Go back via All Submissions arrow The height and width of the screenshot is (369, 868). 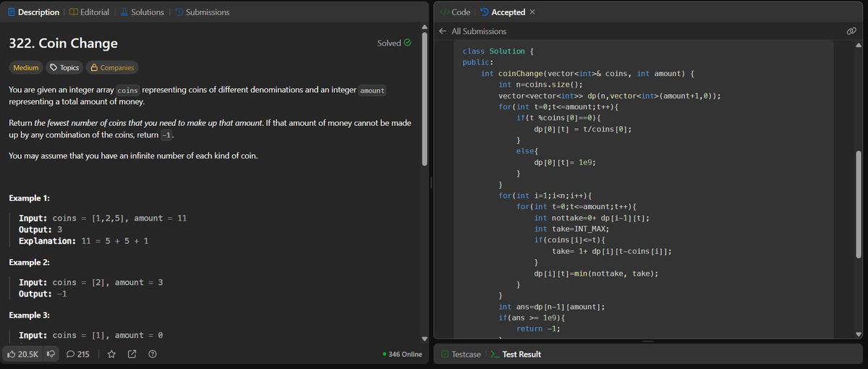(x=443, y=32)
